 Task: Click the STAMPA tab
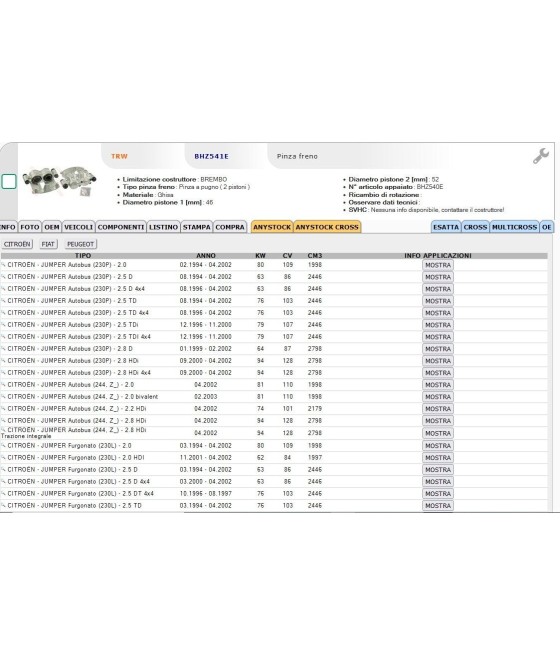tap(197, 227)
